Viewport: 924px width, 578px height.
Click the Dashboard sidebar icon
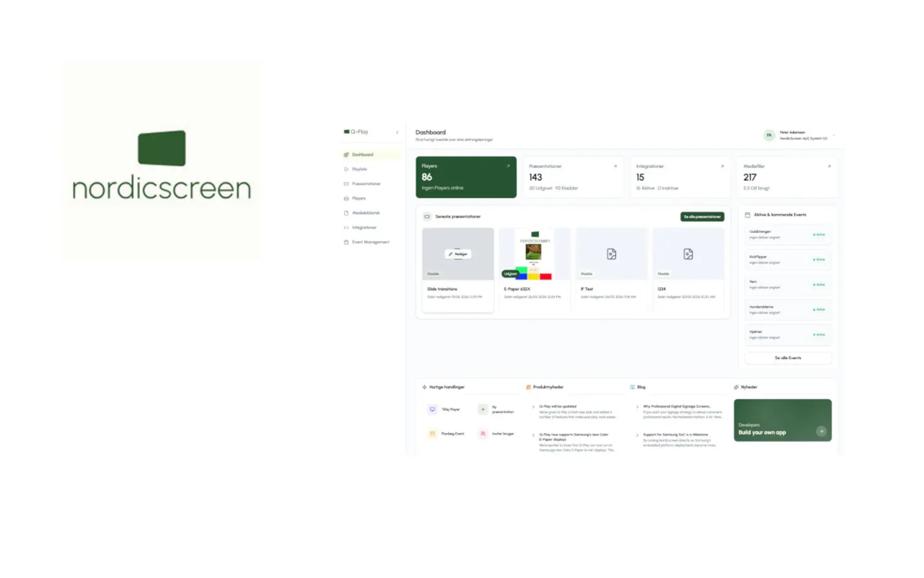point(346,155)
